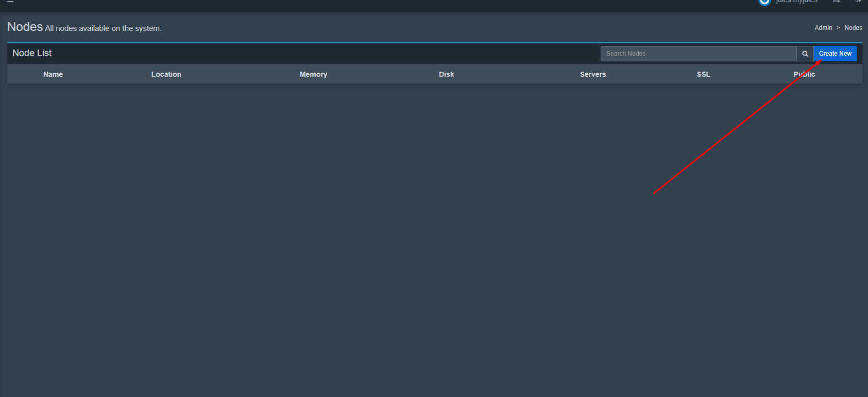Click the logout icon in top bar

(858, 2)
